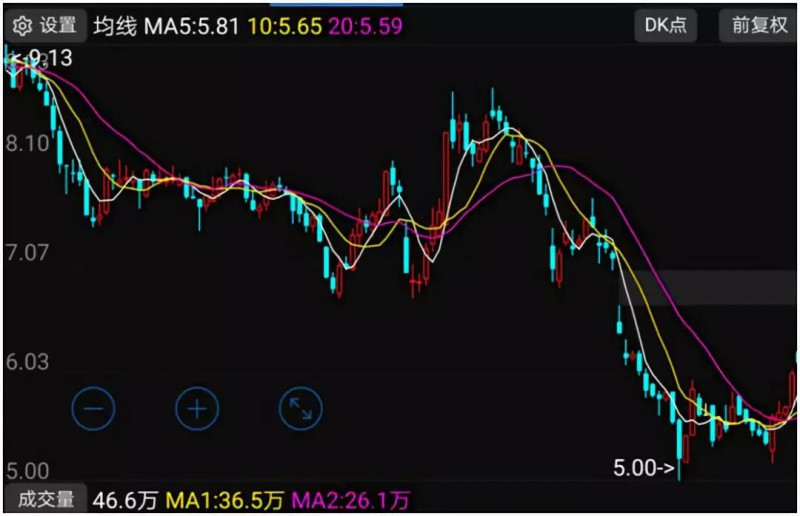Screen dimensions: 800x516
Task: Open the 前复权 price adjustment selector
Action: [759, 25]
